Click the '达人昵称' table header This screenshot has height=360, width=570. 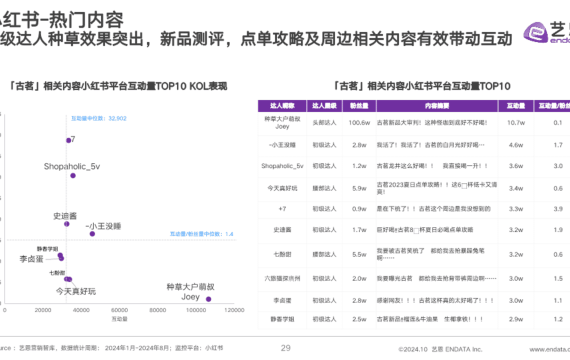click(x=282, y=106)
